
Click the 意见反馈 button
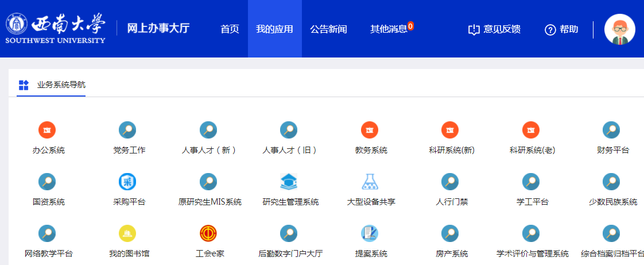tap(494, 29)
